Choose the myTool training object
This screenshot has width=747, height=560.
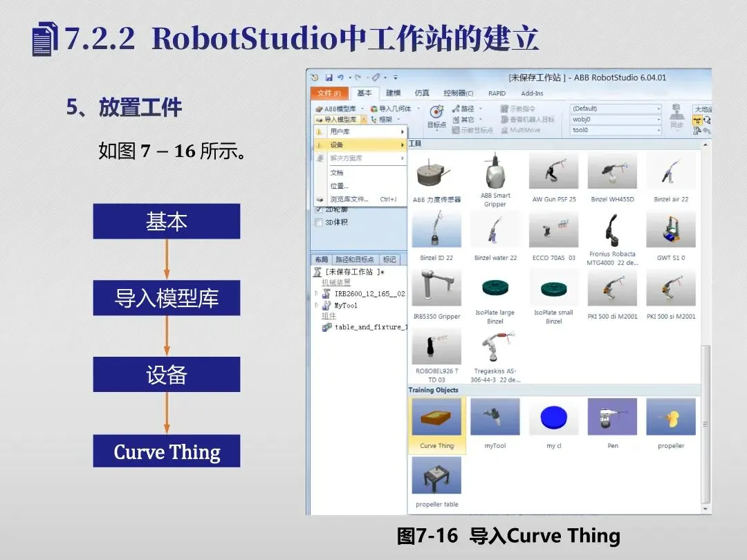[x=495, y=417]
